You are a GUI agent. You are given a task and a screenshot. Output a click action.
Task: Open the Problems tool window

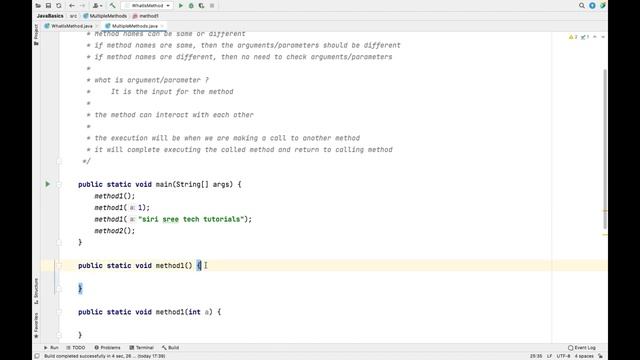tap(107, 347)
